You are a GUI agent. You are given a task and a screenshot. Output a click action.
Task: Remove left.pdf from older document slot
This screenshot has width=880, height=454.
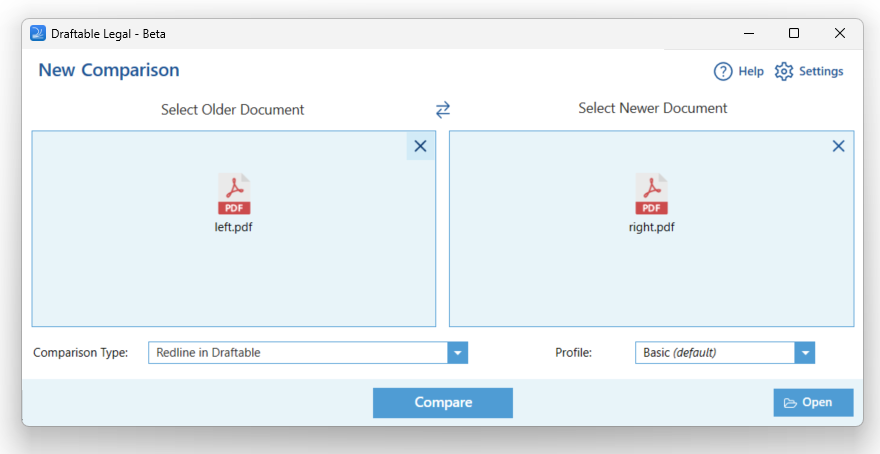coord(420,146)
